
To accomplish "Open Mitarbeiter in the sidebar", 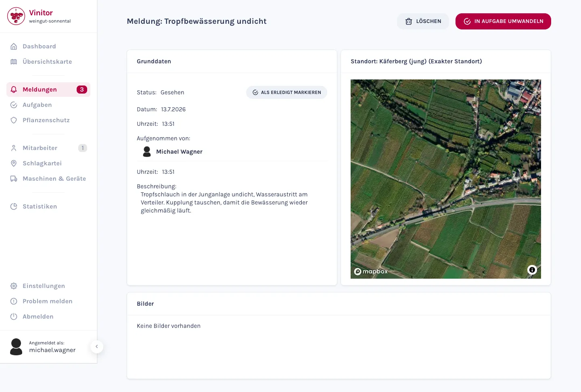I will click(48, 148).
